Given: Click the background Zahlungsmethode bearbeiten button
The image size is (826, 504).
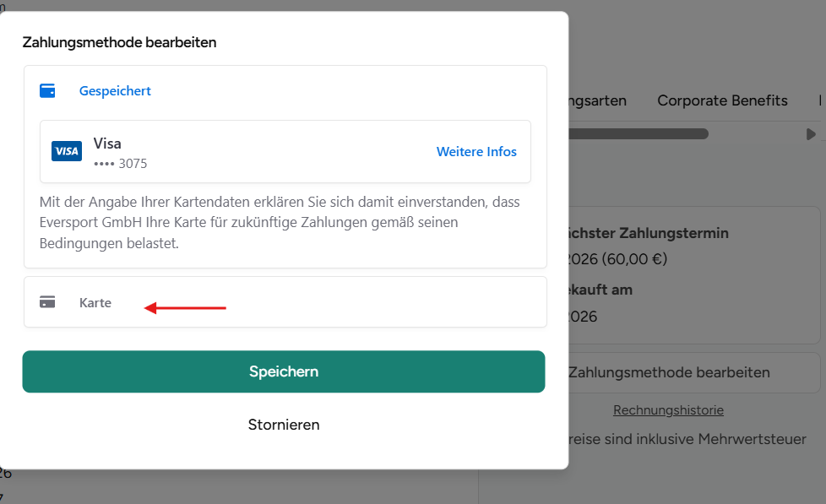Looking at the screenshot, I should [x=693, y=372].
